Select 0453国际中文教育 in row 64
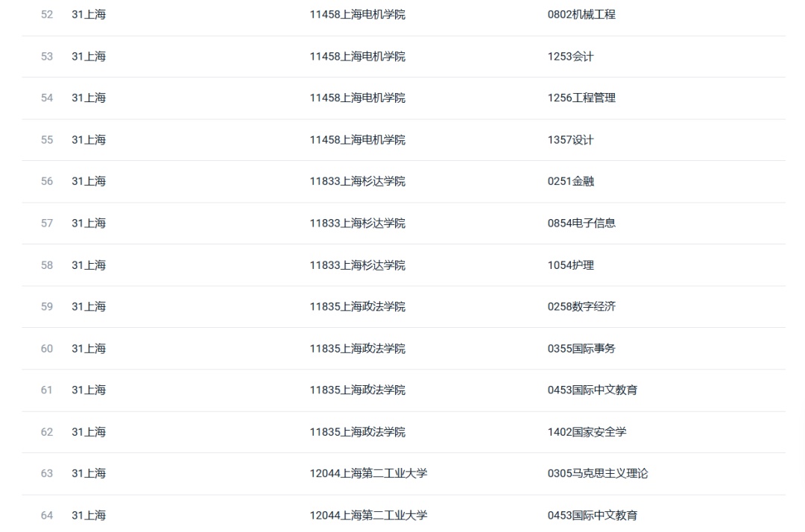Screen dimensions: 805x532 point(592,516)
